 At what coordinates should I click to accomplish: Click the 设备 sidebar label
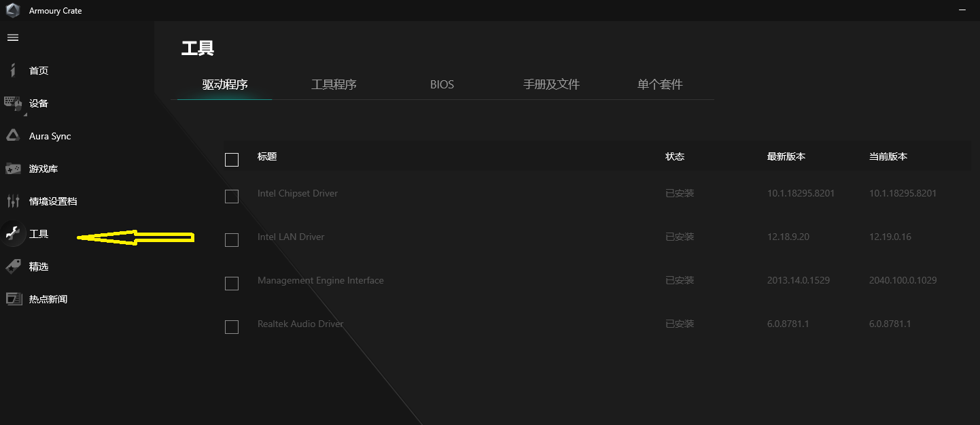[x=39, y=103]
